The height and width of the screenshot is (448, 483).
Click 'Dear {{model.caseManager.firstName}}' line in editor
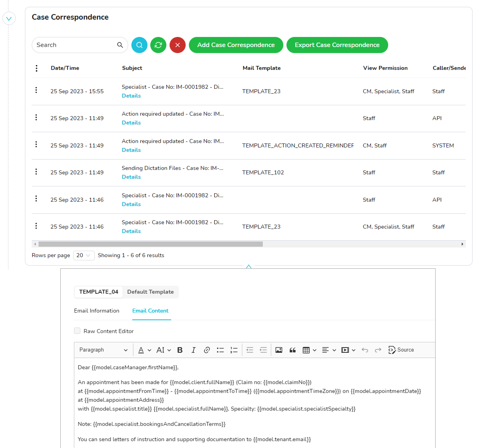pos(128,367)
